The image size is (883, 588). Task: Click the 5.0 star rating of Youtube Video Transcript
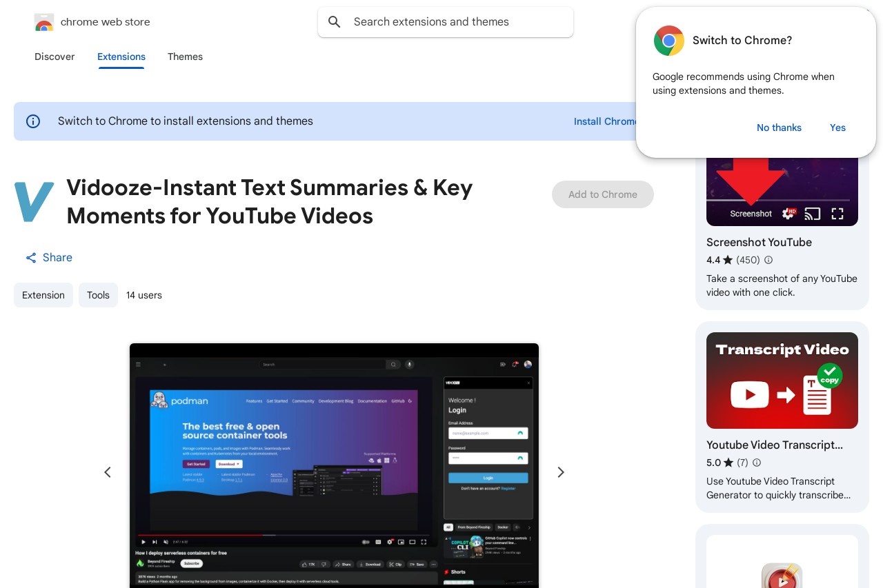coord(720,463)
